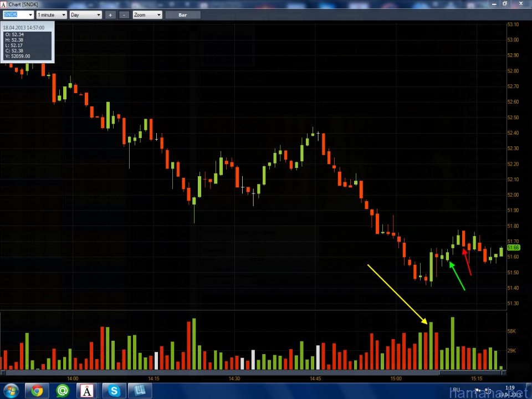Click the RU language indicator in tray
This screenshot has height=399, width=532.
pyautogui.click(x=456, y=390)
